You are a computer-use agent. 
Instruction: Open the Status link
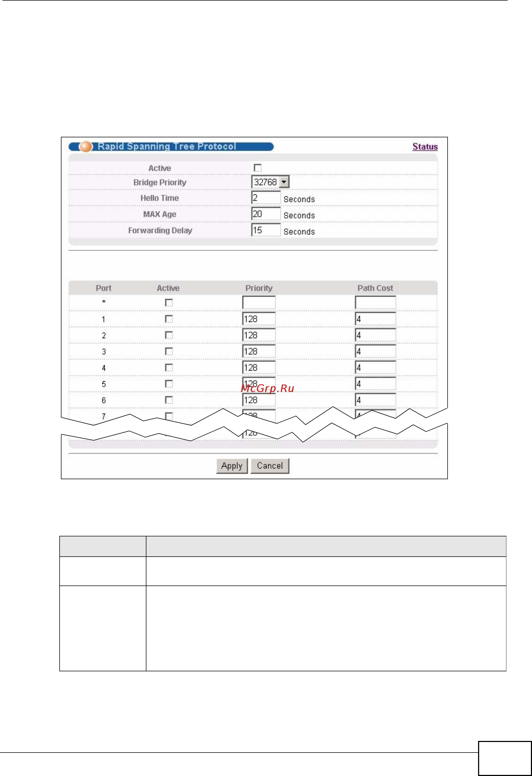[x=425, y=147]
